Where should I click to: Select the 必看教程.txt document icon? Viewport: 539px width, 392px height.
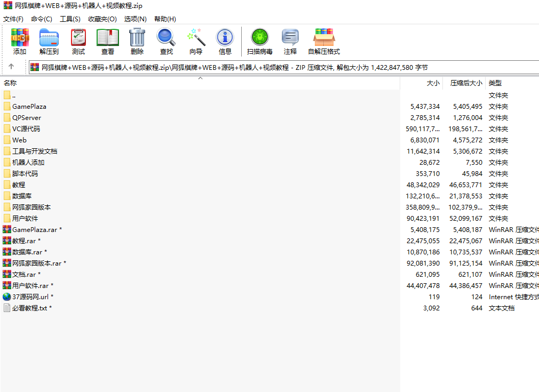click(x=7, y=308)
